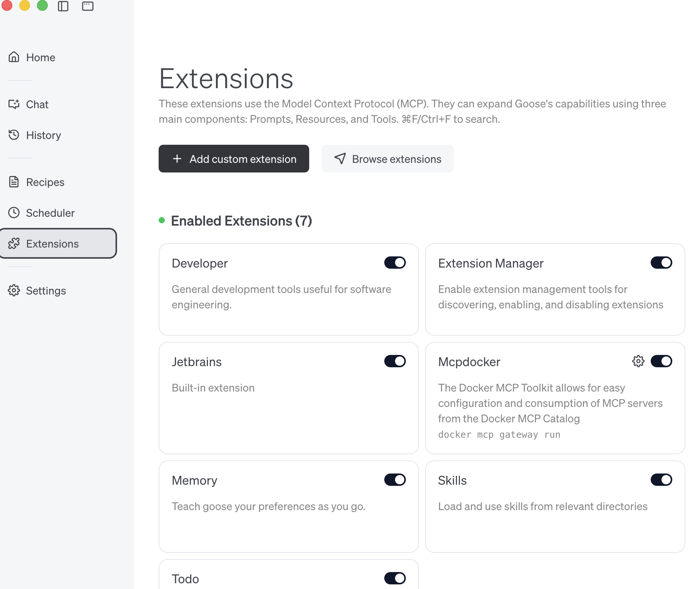Open Mcpdocker configuration gear
This screenshot has height=589, width=700.
tap(638, 361)
